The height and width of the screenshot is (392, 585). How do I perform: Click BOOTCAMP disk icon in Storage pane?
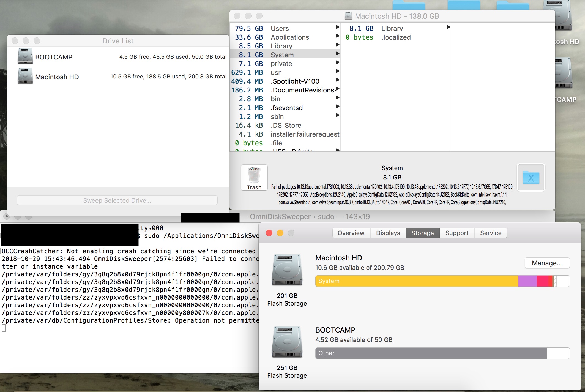[x=287, y=342]
